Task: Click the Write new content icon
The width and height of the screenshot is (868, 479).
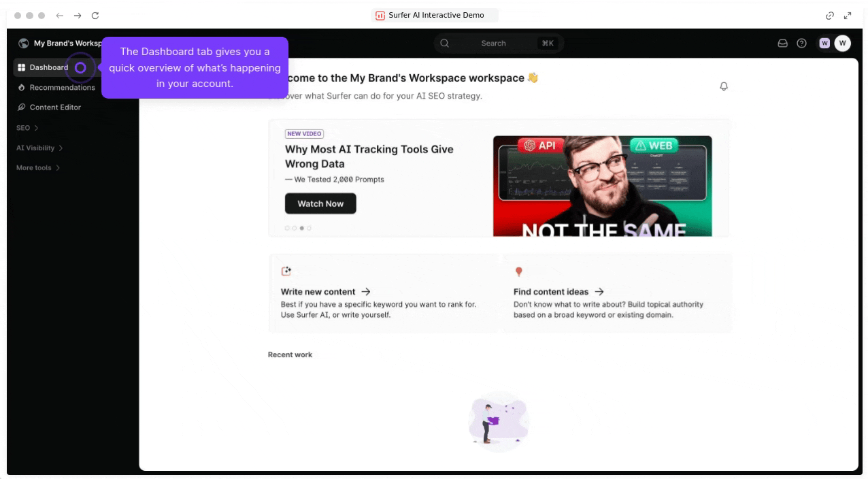Action: pos(286,271)
